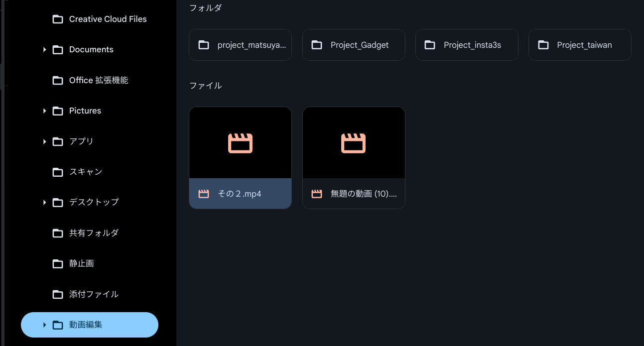Viewport: 644px width, 346px height.
Task: Select Creative Cloud Files label in sidebar
Action: tap(108, 19)
